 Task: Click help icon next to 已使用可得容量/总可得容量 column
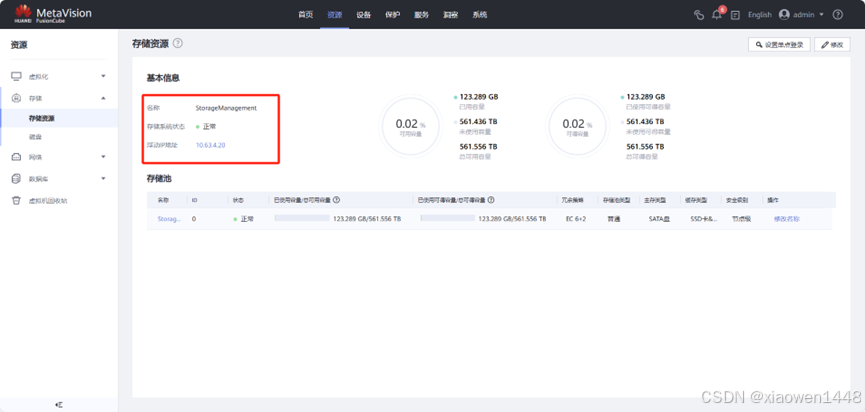click(490, 200)
